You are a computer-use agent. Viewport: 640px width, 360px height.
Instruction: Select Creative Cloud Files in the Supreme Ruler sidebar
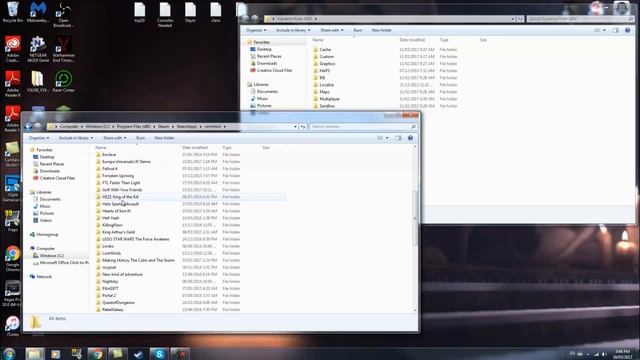(274, 70)
